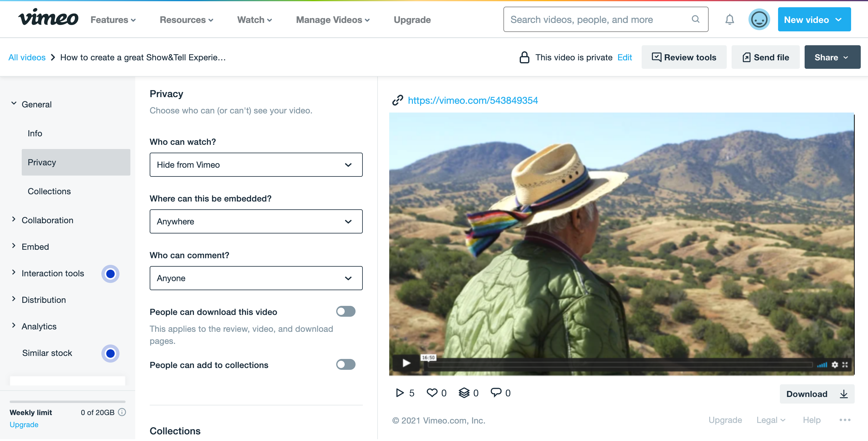Click the likes heart icon
This screenshot has height=441, width=868.
(432, 393)
